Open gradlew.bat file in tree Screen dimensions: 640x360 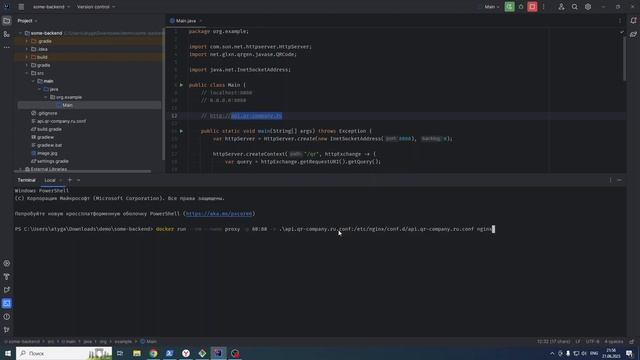click(49, 145)
